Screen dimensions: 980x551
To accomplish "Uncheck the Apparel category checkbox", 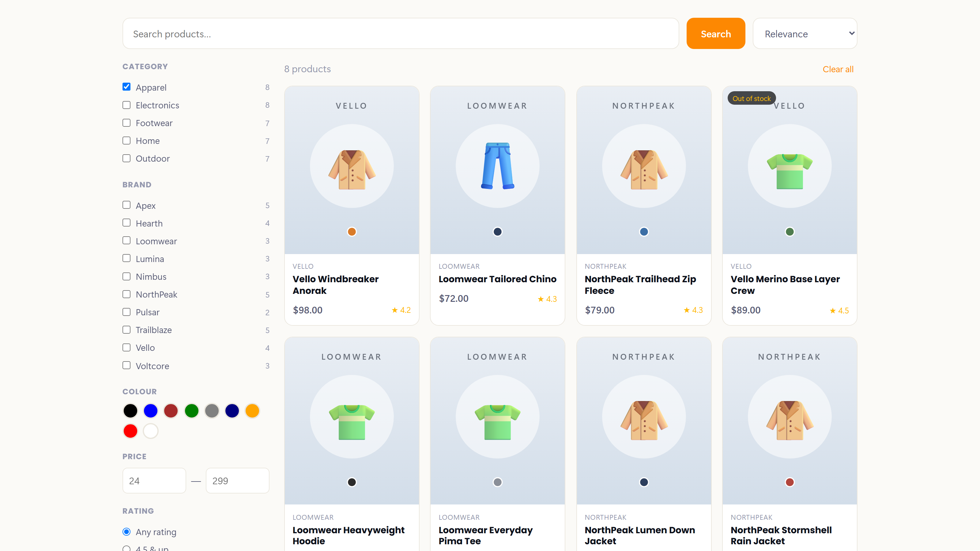I will (x=126, y=87).
